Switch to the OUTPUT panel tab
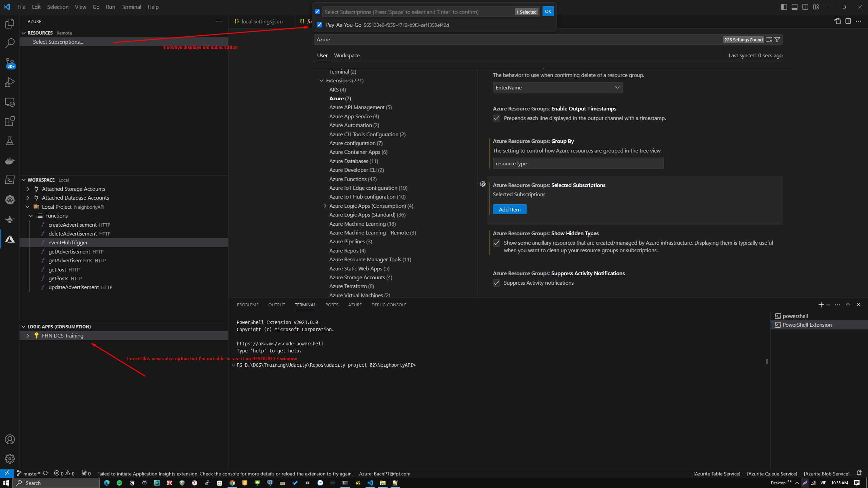 (276, 305)
